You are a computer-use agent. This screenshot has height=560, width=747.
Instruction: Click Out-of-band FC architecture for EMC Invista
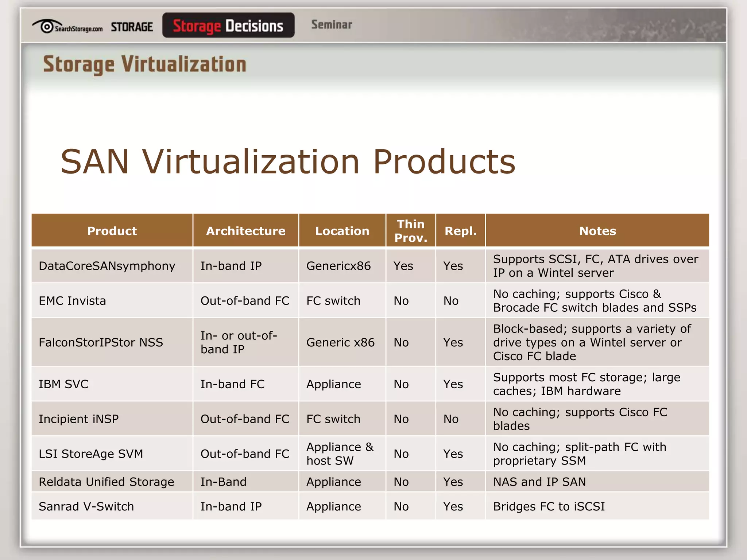(246, 301)
